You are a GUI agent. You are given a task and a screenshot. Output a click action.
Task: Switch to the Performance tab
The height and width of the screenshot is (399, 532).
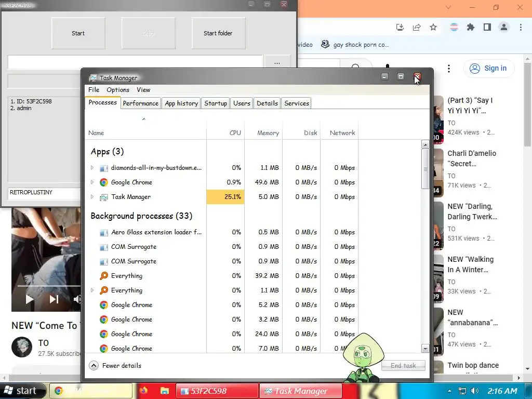coord(140,103)
